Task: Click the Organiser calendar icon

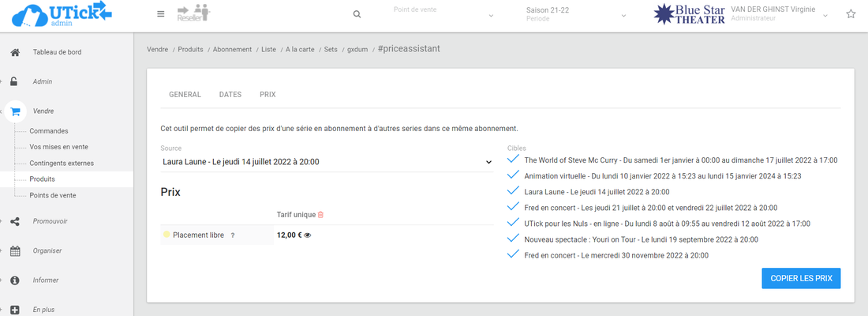Action: coord(15,251)
